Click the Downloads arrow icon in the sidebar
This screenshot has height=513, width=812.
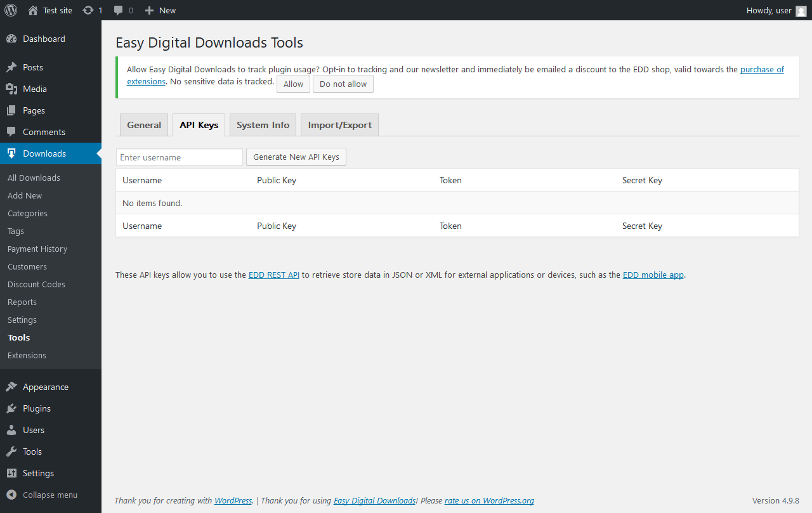(x=11, y=153)
